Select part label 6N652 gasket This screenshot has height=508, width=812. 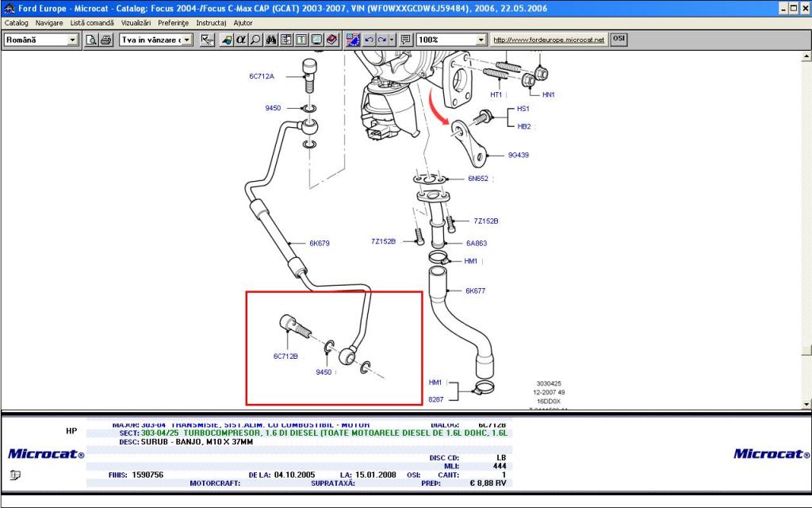click(478, 179)
